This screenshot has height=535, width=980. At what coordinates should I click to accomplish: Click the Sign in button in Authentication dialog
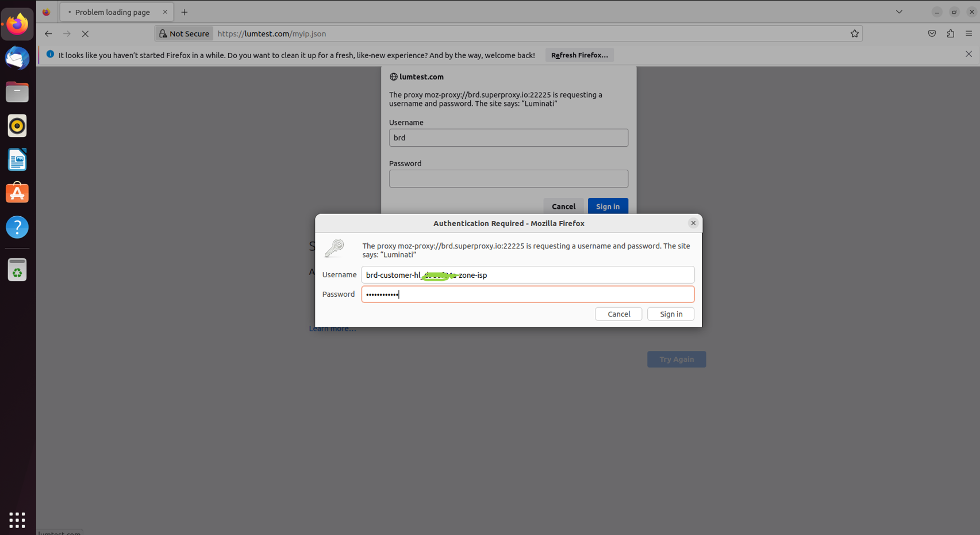point(670,314)
